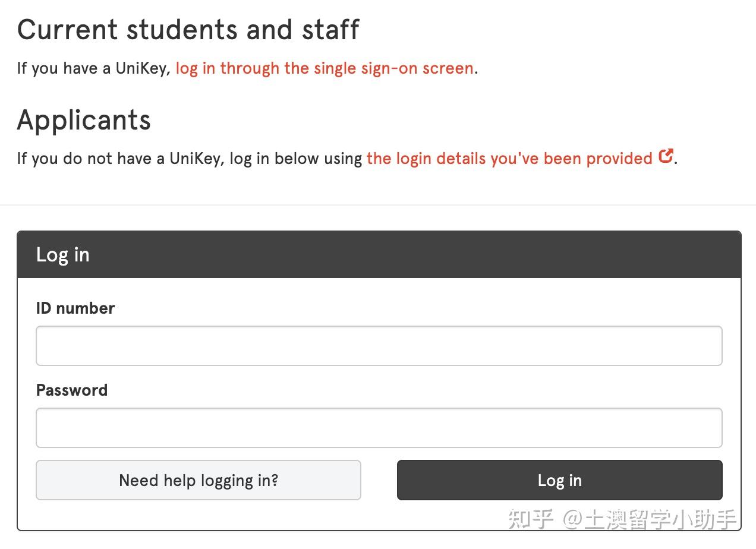Click the ID number label

[x=75, y=308]
